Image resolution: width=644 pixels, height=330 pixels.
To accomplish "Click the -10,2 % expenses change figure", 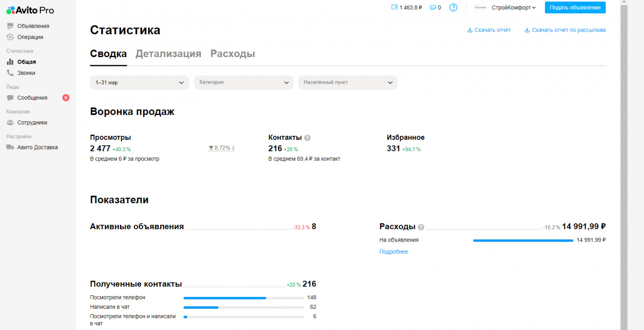I will click(x=552, y=228).
